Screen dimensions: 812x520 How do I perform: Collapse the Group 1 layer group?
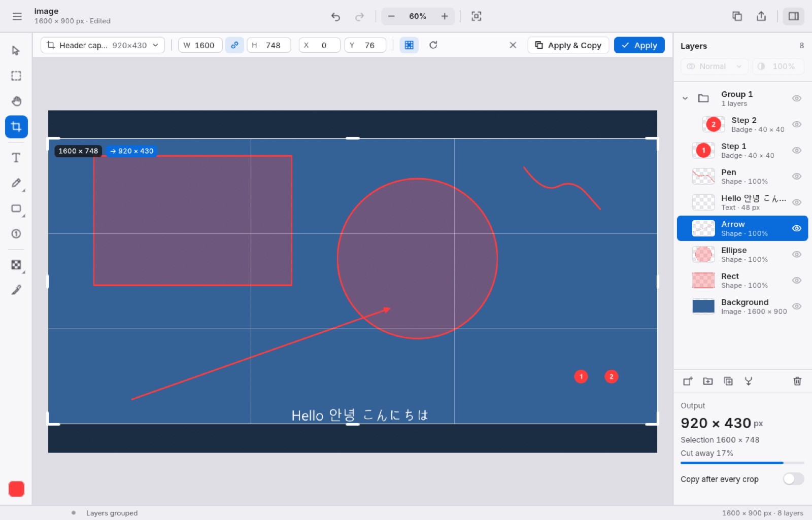click(685, 98)
